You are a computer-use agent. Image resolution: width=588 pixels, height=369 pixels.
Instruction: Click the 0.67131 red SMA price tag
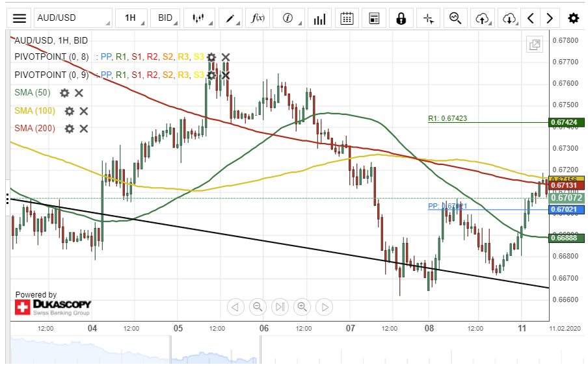567,185
